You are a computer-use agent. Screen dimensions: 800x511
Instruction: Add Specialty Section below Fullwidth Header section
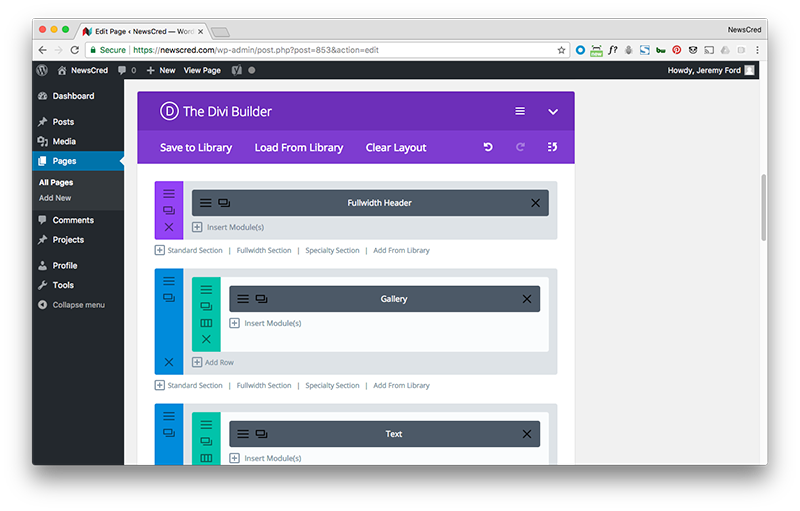(x=332, y=250)
